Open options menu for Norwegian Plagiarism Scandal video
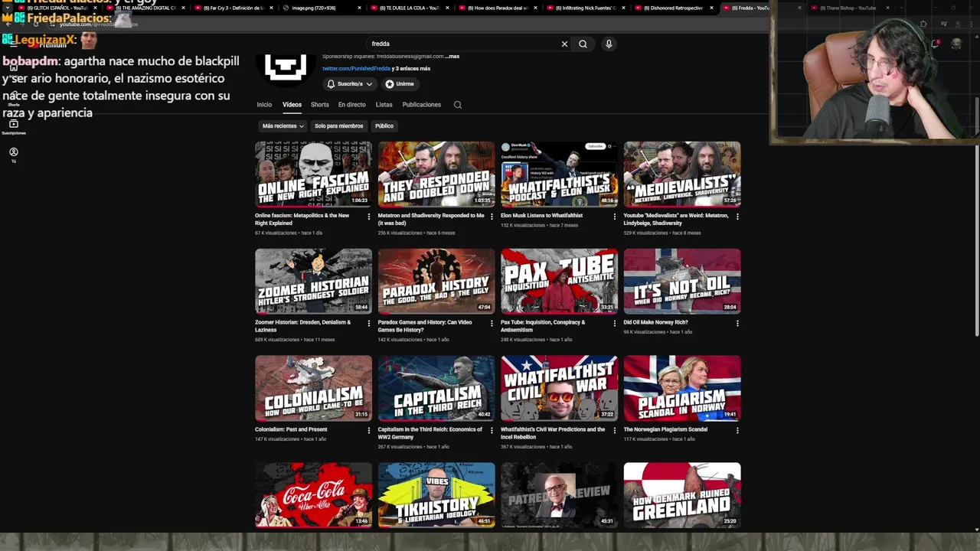Viewport: 980px width, 551px height. (737, 431)
